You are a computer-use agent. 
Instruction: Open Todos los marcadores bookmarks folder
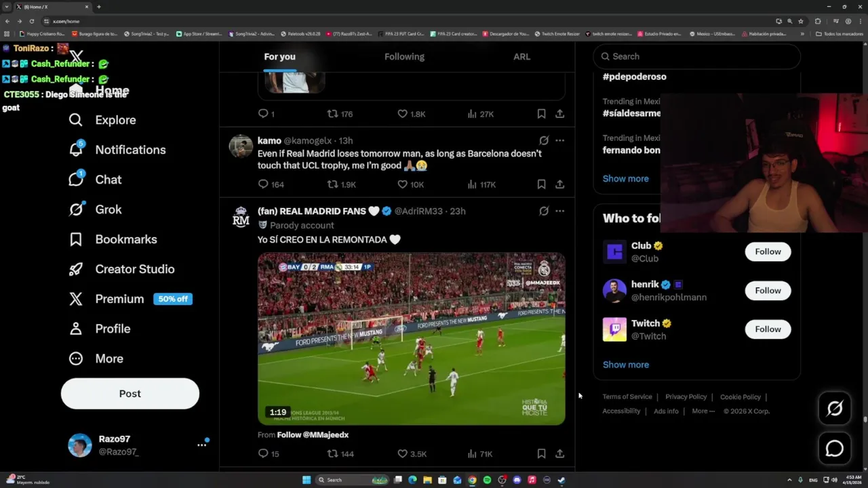(x=839, y=34)
